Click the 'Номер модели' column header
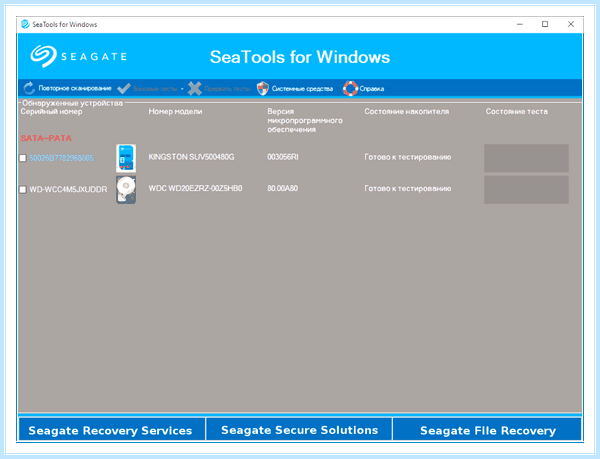This screenshot has width=600, height=459. click(175, 112)
